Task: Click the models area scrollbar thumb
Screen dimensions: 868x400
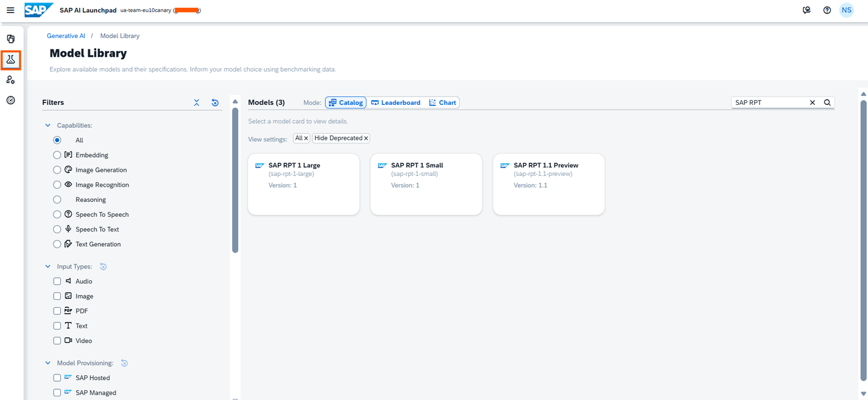Action: click(864, 240)
